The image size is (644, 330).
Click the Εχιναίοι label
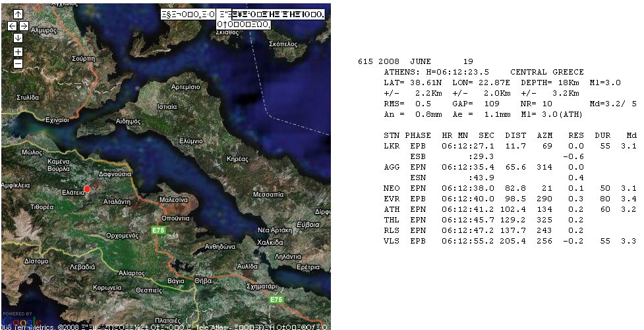[57, 119]
